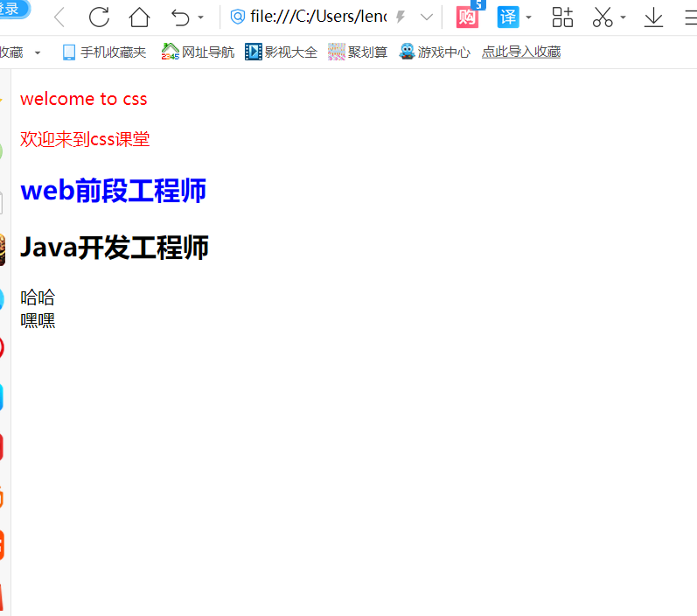Screen dimensions: 697x616
Task: Focus the file:///C:/Users address bar
Action: [x=318, y=17]
